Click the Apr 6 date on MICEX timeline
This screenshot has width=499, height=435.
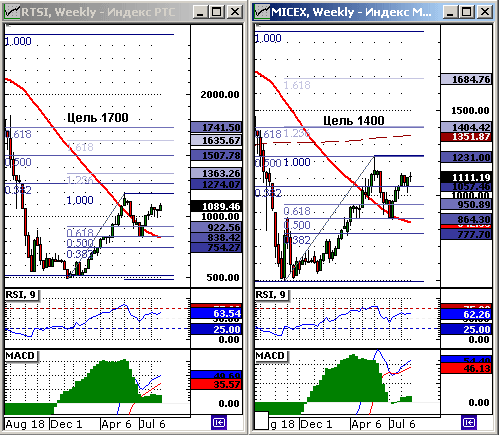click(366, 424)
